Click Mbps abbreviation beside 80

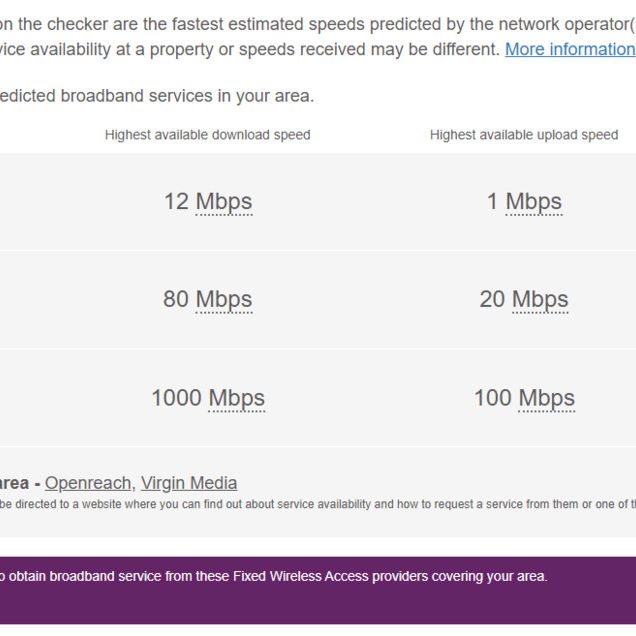pos(224,299)
